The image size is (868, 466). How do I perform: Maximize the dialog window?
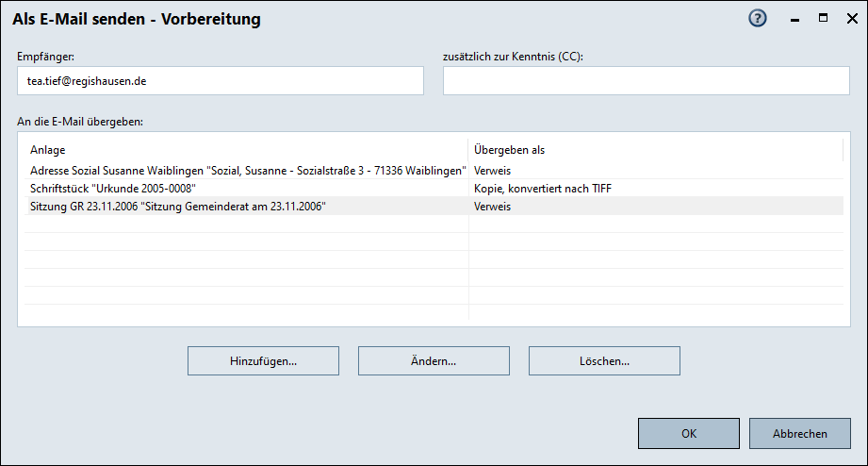click(823, 18)
